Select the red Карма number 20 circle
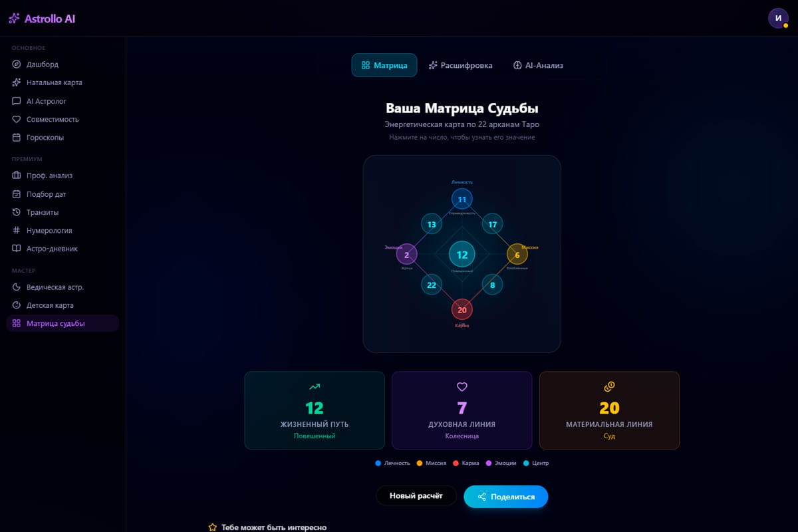Image resolution: width=798 pixels, height=532 pixels. pyautogui.click(x=462, y=309)
